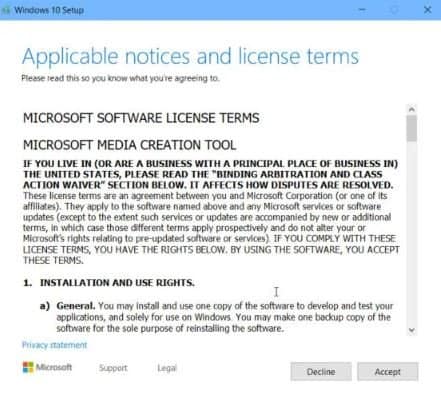
Task: Close the Windows 10 Setup window
Action: (x=427, y=10)
